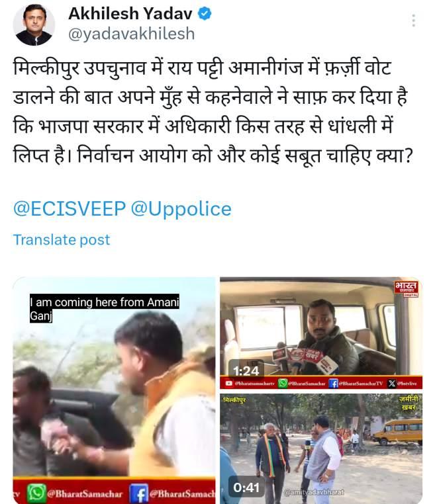Click WhatsApp icon in left video banner
The image size is (435, 504).
(36, 493)
